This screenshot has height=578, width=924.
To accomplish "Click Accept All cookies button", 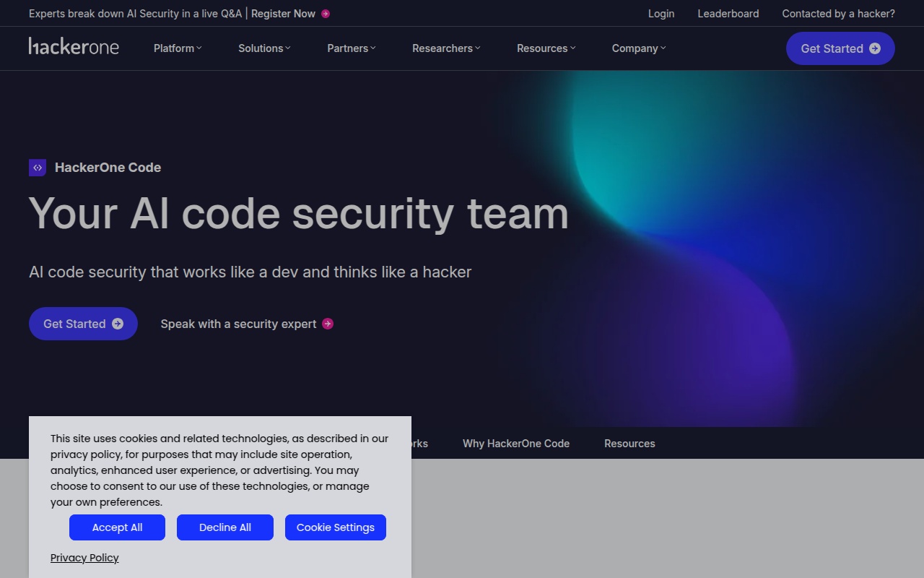I will click(x=117, y=527).
